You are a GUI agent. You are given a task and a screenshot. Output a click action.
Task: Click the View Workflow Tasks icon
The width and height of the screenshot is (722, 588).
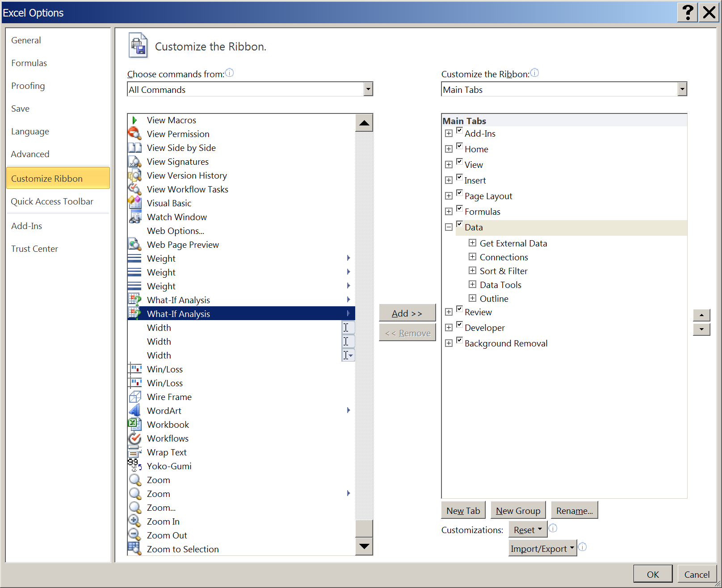pos(134,189)
